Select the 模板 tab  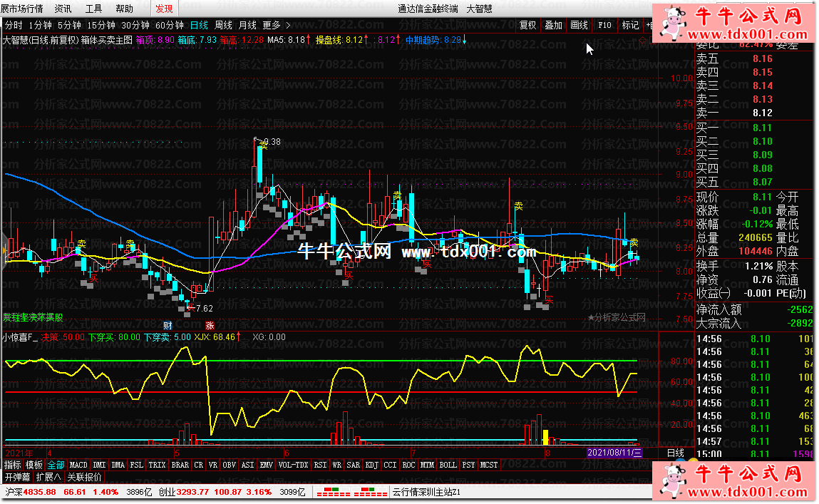click(34, 465)
